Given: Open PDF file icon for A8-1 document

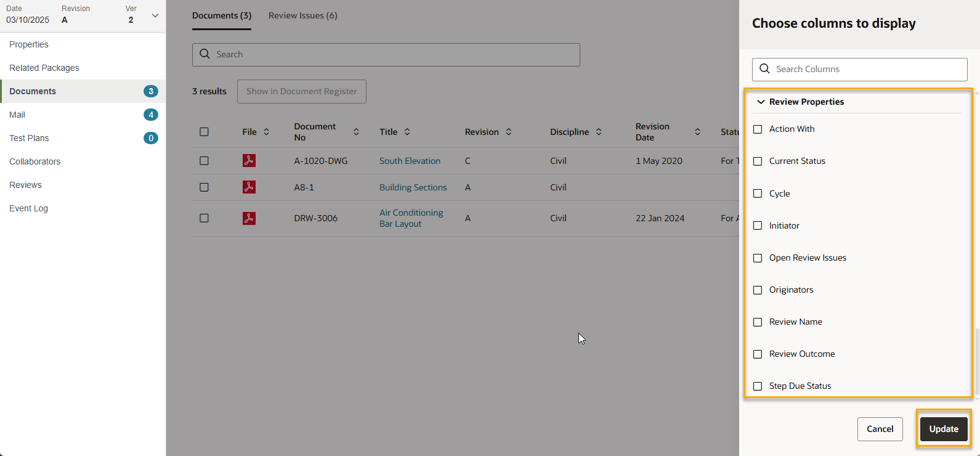Looking at the screenshot, I should click(x=249, y=187).
